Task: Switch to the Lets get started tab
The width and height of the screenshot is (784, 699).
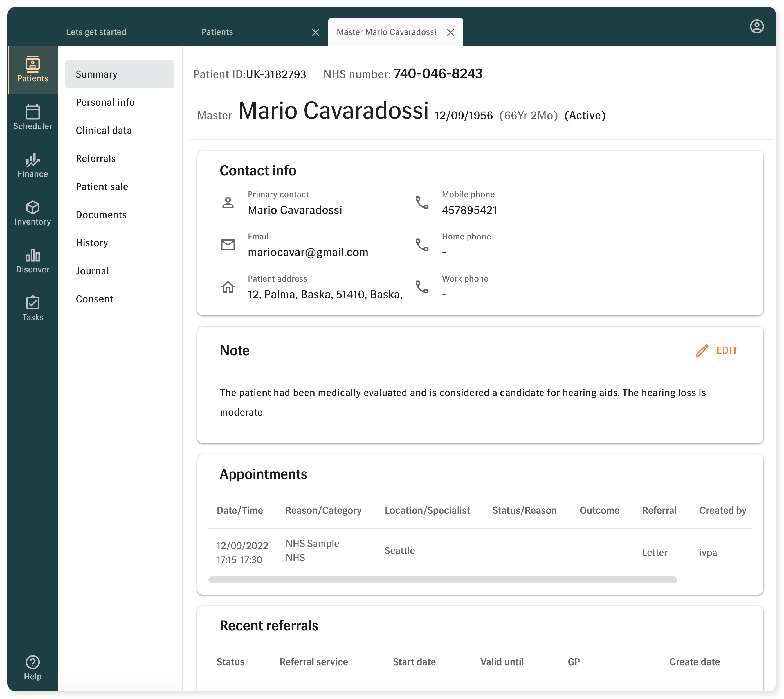Action: point(96,32)
